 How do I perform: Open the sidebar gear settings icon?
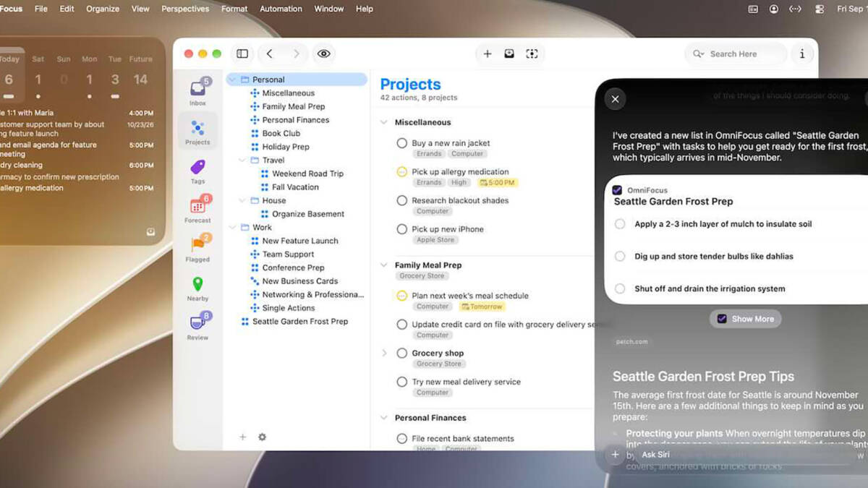262,437
